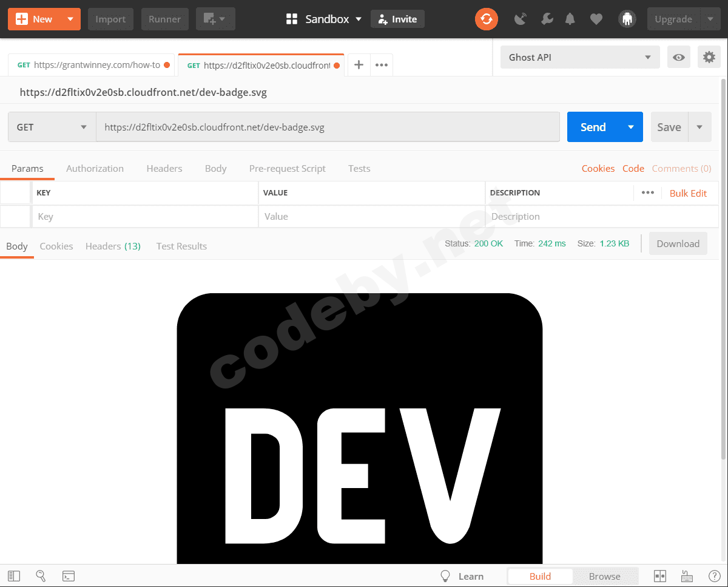This screenshot has width=728, height=587.
Task: Click the orange sync status icon
Action: 487,19
